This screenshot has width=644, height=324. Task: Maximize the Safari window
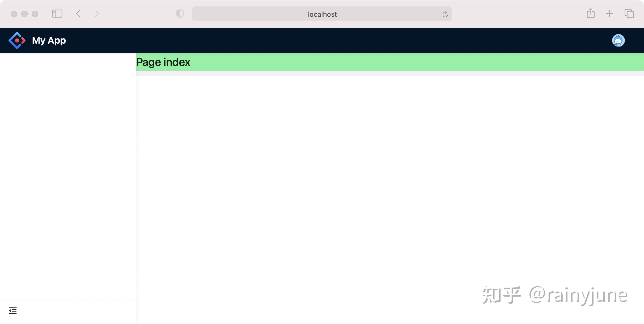[35, 14]
